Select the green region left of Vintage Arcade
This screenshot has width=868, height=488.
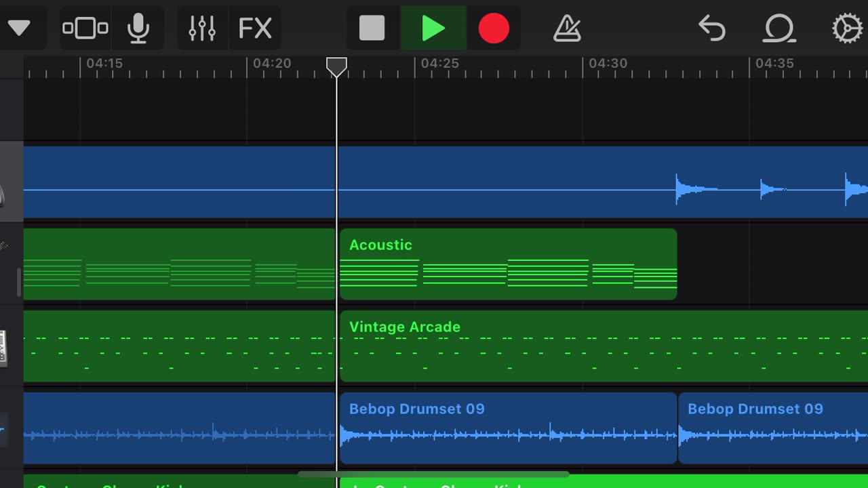coord(180,346)
